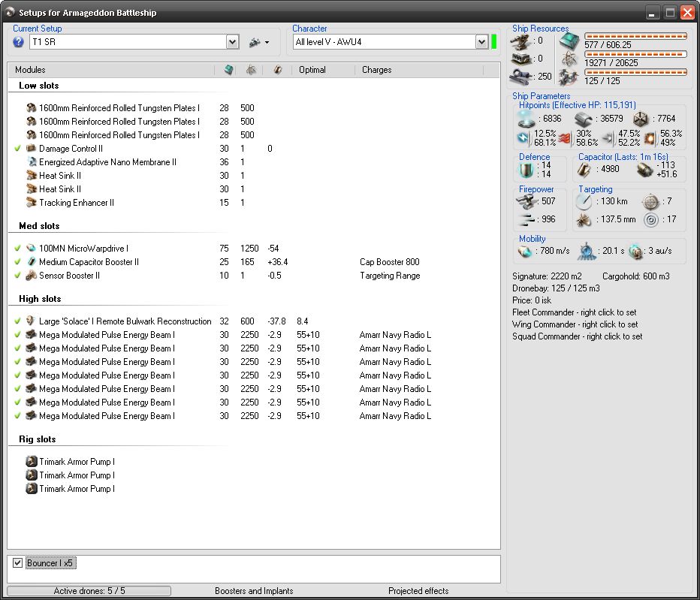Select the Sensor Booster II module icon
This screenshot has width=700, height=600.
pyautogui.click(x=32, y=275)
